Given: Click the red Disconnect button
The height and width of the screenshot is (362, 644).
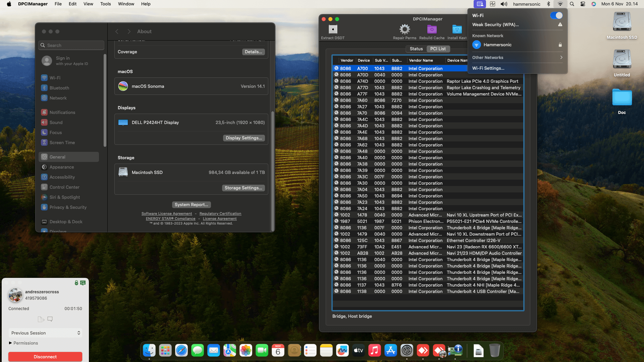Looking at the screenshot, I should (x=45, y=357).
